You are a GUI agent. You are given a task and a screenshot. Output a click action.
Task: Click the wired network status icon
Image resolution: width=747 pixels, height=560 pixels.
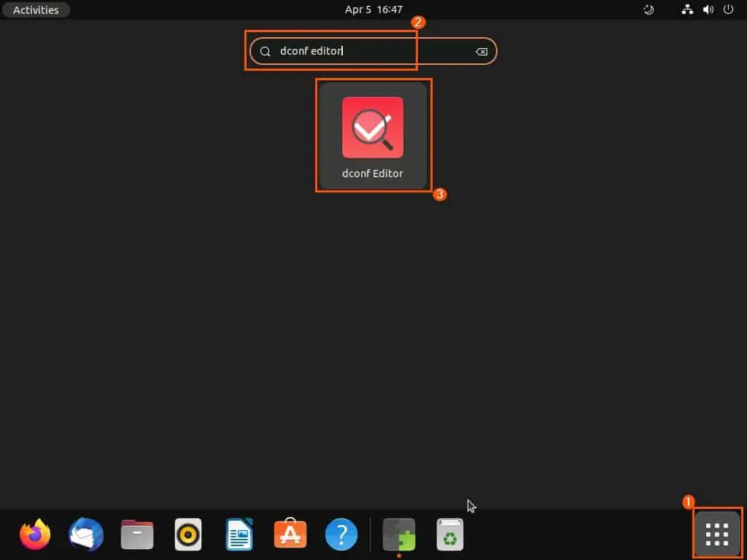686,10
